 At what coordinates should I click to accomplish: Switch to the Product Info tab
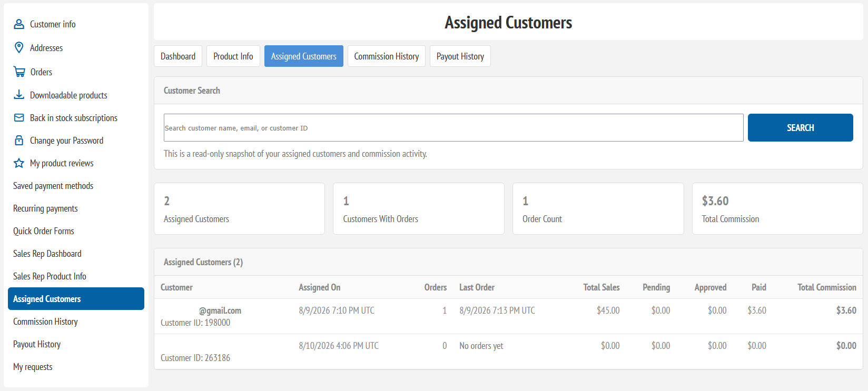(x=233, y=56)
